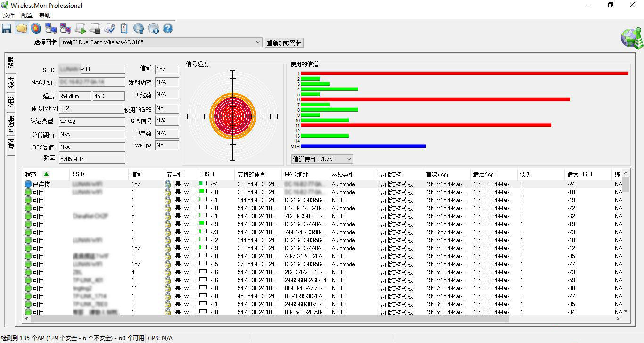The height and width of the screenshot is (343, 644).
Task: Switch to the 地图 side tab
Action: (10, 146)
